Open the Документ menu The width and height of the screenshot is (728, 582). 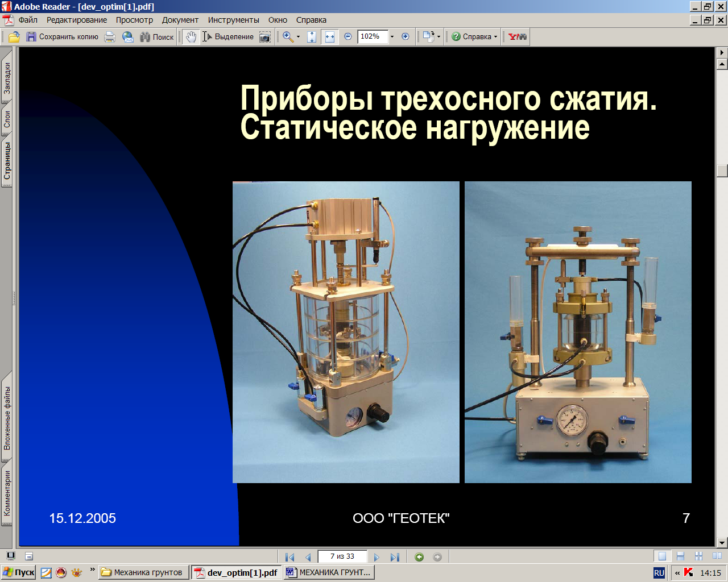pyautogui.click(x=180, y=20)
